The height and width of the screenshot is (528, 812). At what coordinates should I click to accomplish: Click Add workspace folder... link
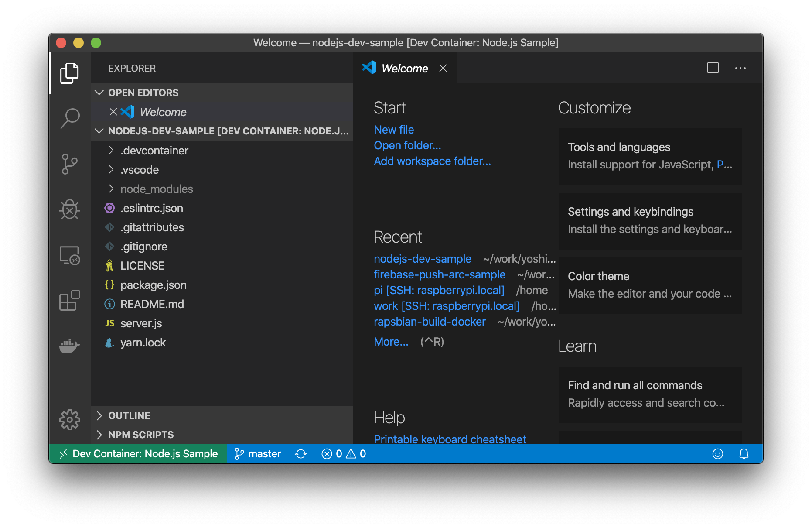coord(432,161)
